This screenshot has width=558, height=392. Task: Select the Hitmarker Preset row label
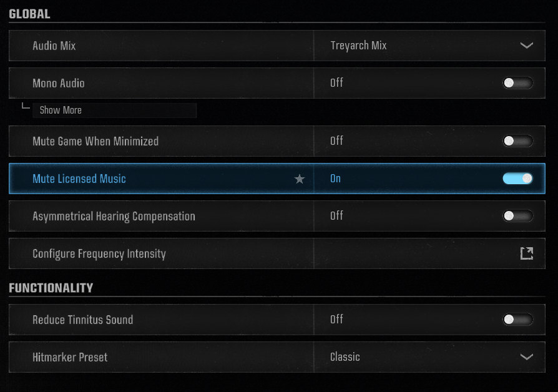tap(70, 357)
